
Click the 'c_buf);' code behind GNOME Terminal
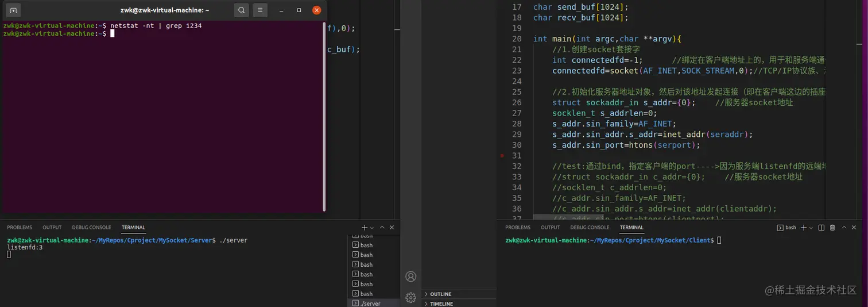pyautogui.click(x=343, y=49)
